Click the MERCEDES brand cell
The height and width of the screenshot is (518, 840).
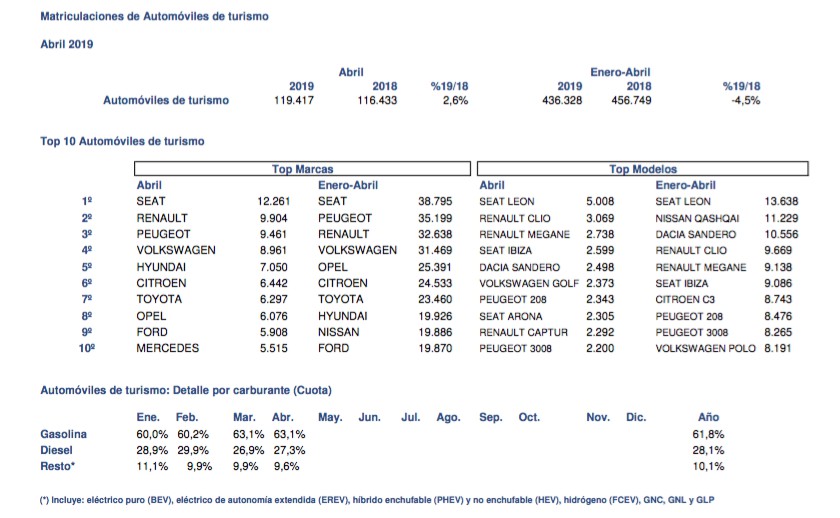point(167,348)
